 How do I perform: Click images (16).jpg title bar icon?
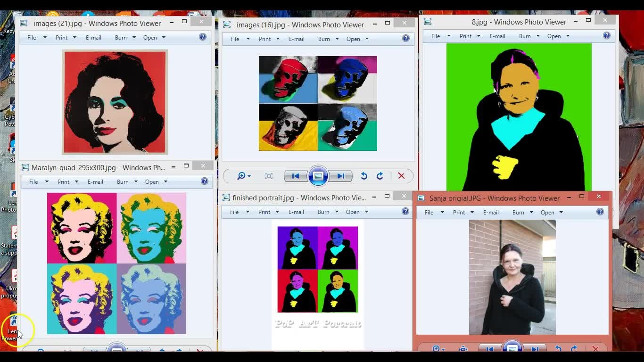(x=227, y=25)
